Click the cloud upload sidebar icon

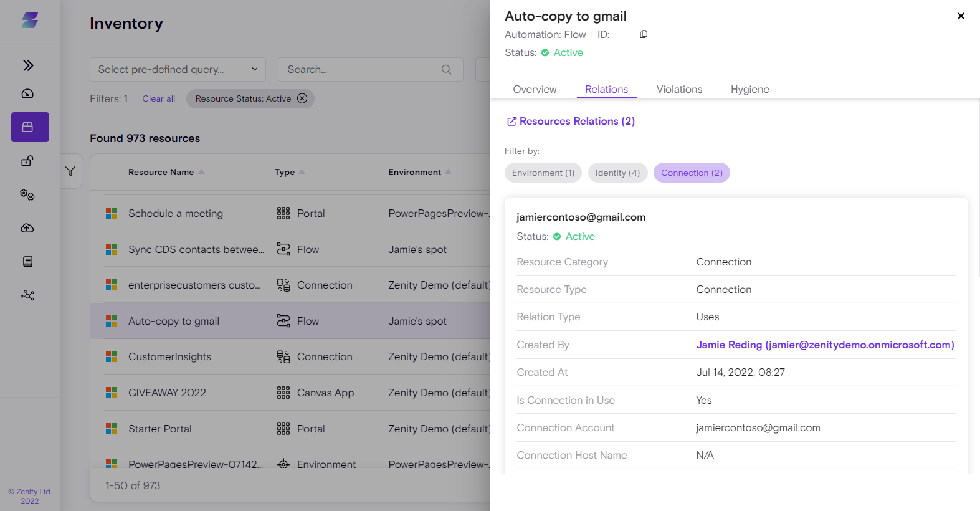[x=28, y=228]
